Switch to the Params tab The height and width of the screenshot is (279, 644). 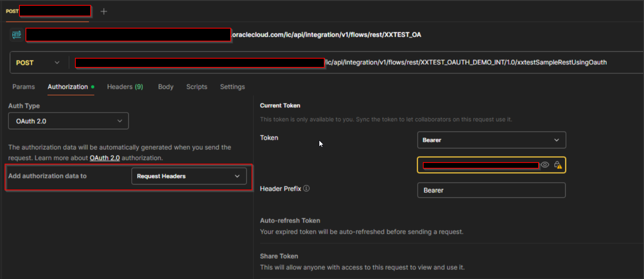pos(24,87)
